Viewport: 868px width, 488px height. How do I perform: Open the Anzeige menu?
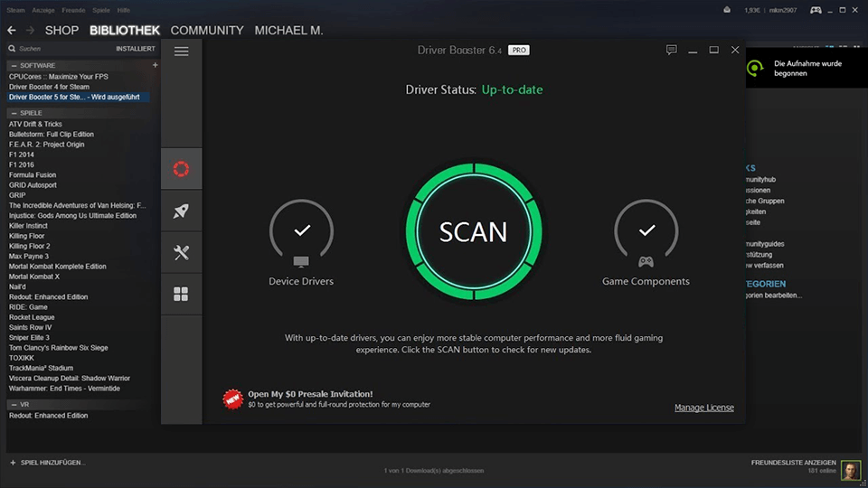point(43,10)
